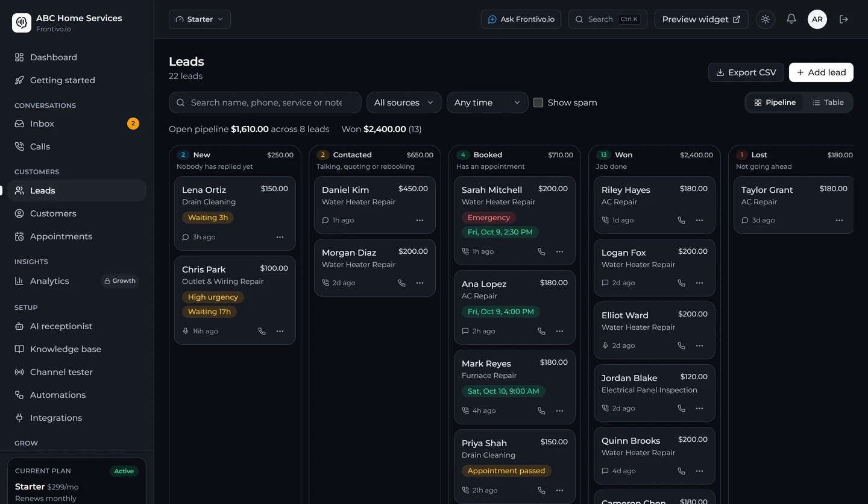
Task: Open the three-dot menu on Lena Ortiz card
Action: click(x=280, y=237)
